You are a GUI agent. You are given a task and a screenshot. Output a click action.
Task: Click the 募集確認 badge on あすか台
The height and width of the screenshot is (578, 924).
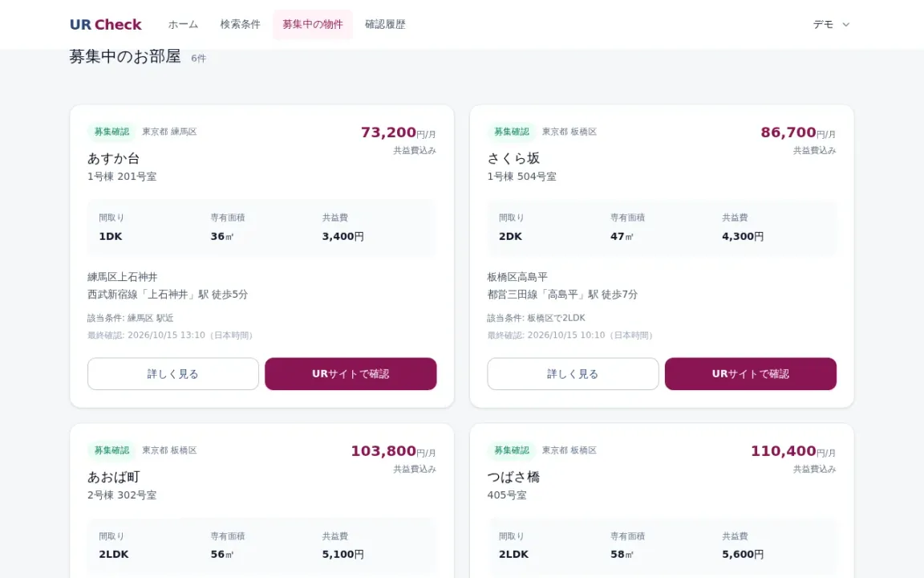(111, 132)
